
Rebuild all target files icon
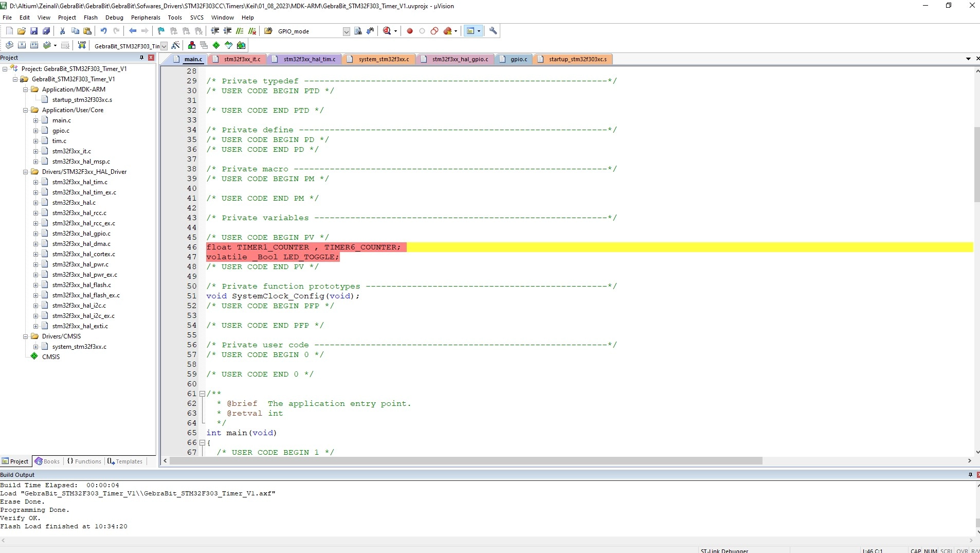[x=34, y=45]
